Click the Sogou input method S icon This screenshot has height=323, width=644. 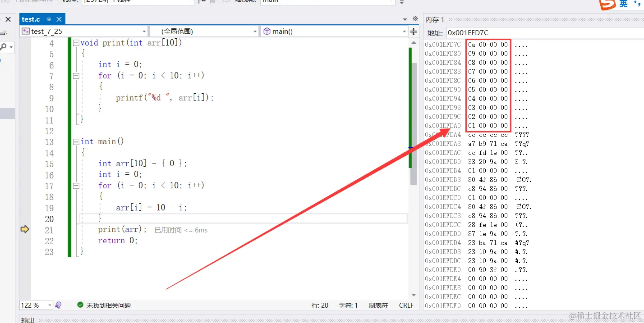click(607, 4)
